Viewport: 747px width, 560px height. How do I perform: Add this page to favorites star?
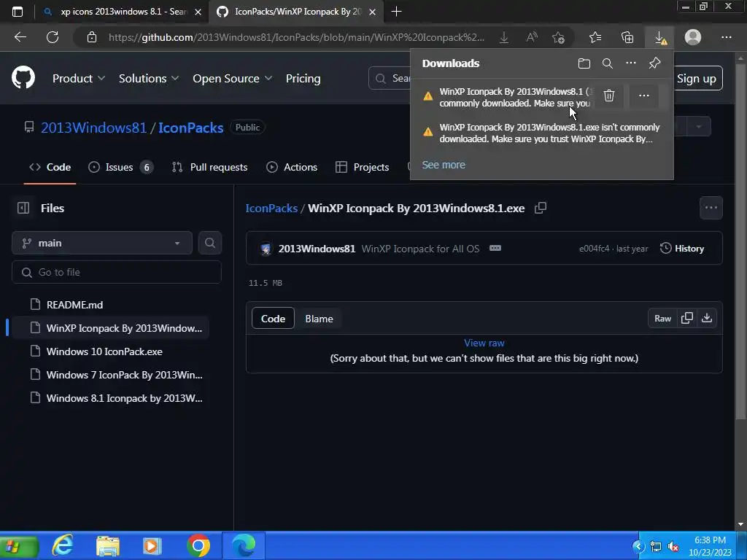tap(558, 38)
